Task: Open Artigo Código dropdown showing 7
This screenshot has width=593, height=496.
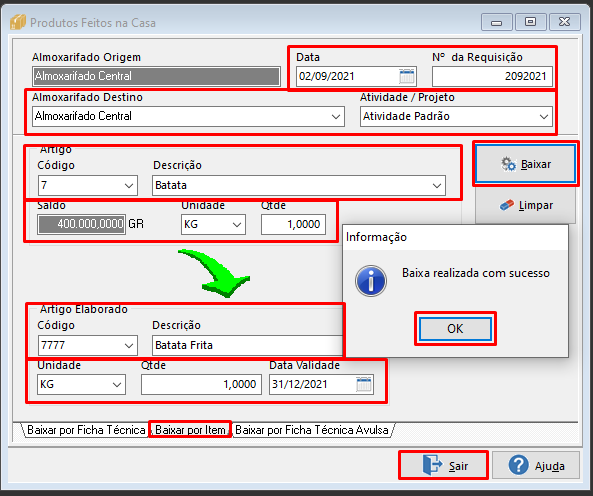Action: coord(129,186)
